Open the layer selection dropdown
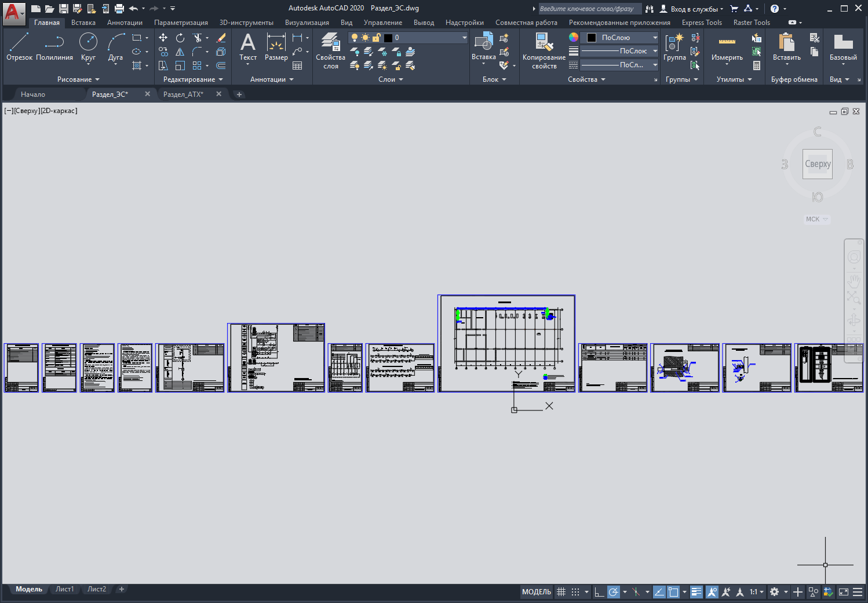The image size is (868, 603). (x=408, y=38)
